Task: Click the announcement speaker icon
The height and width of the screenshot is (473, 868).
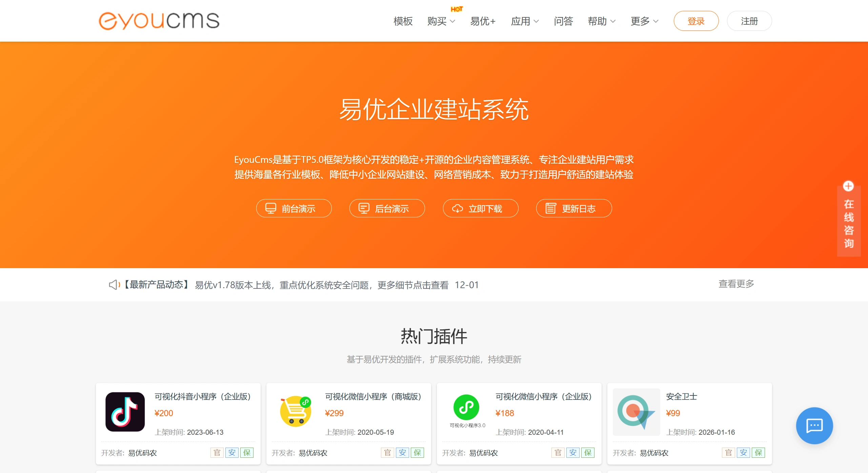Action: click(x=114, y=285)
